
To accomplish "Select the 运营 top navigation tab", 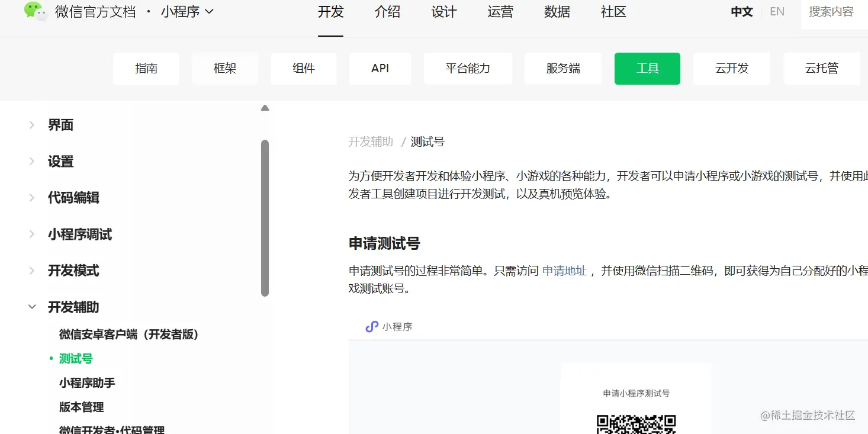I will [500, 12].
